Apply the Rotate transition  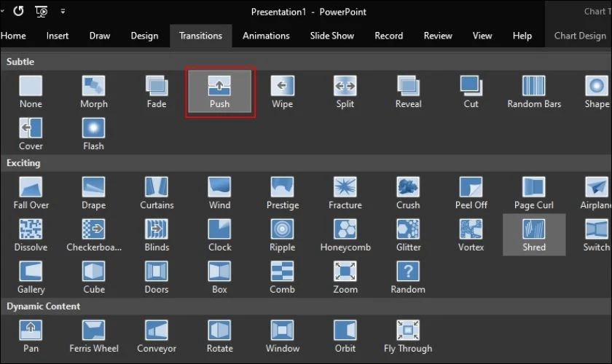pos(220,336)
